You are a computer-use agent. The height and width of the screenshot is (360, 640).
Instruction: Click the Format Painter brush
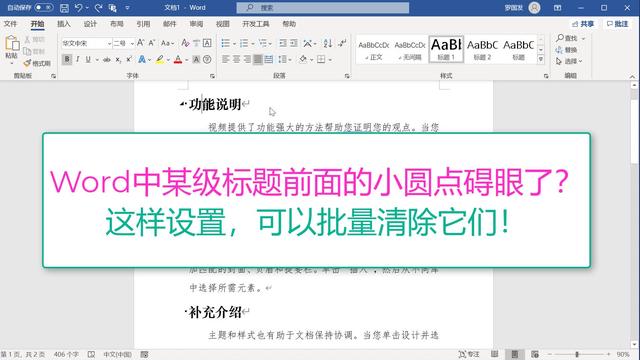(37, 63)
